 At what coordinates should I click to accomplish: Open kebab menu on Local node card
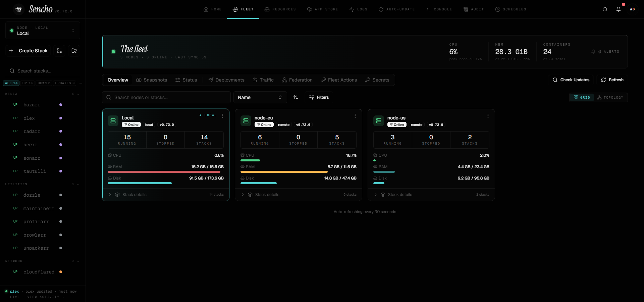point(222,116)
